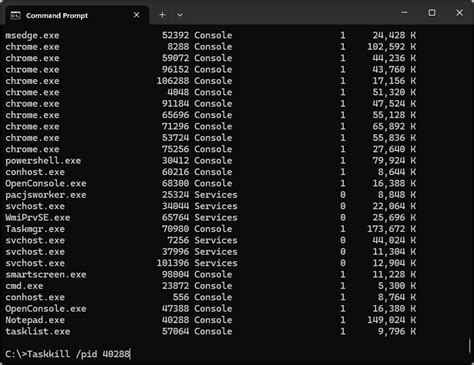Click the Command Prompt tab icon
Screen dimensions: 474x365
pos(15,15)
